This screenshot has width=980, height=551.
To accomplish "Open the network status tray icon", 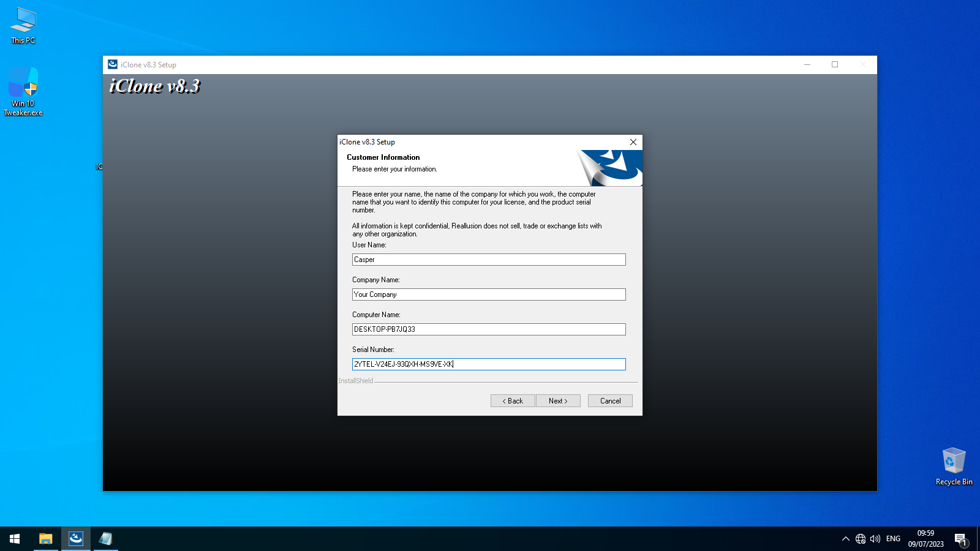I will (x=861, y=539).
